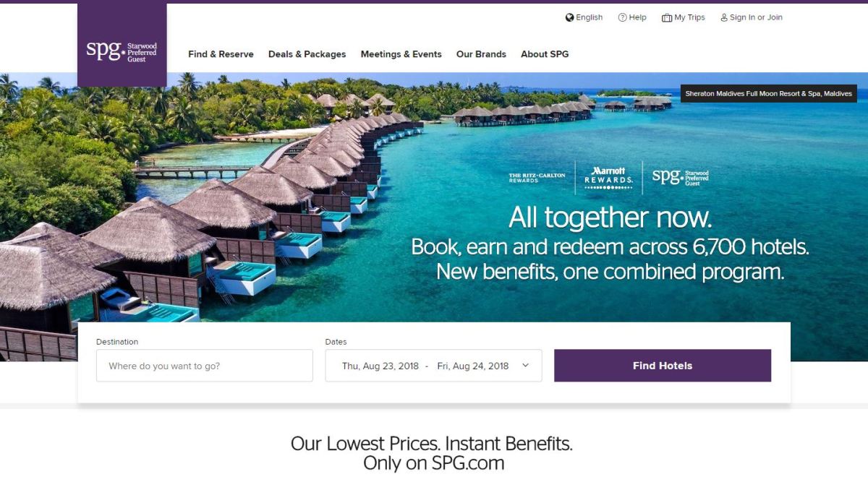Click the My Trips suitcase icon
The height and width of the screenshot is (482, 868).
tap(666, 17)
